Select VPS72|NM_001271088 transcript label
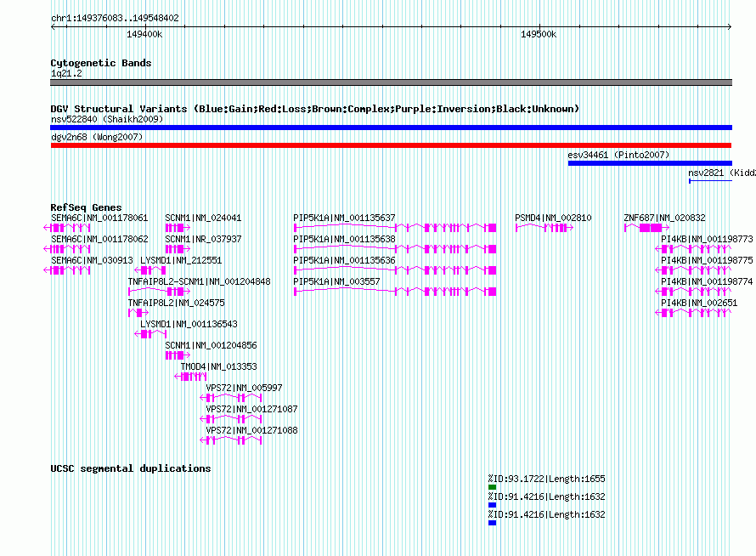The height and width of the screenshot is (556, 756). tap(251, 430)
